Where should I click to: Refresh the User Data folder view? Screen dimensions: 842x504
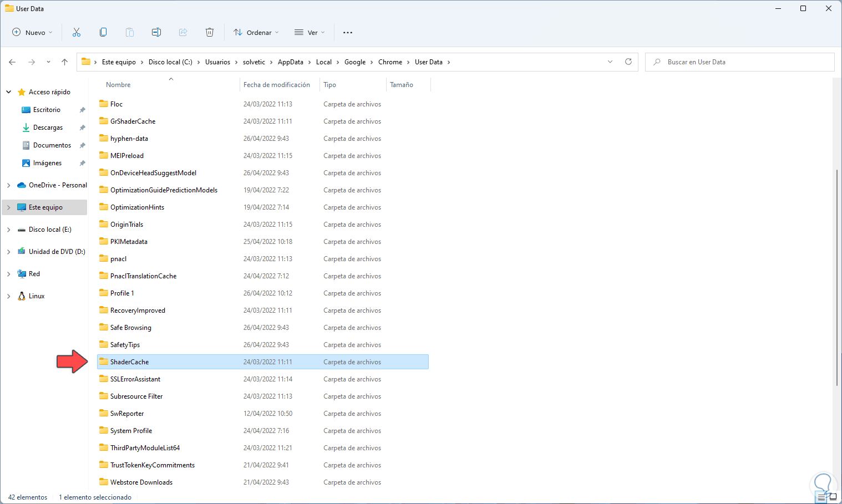(628, 62)
